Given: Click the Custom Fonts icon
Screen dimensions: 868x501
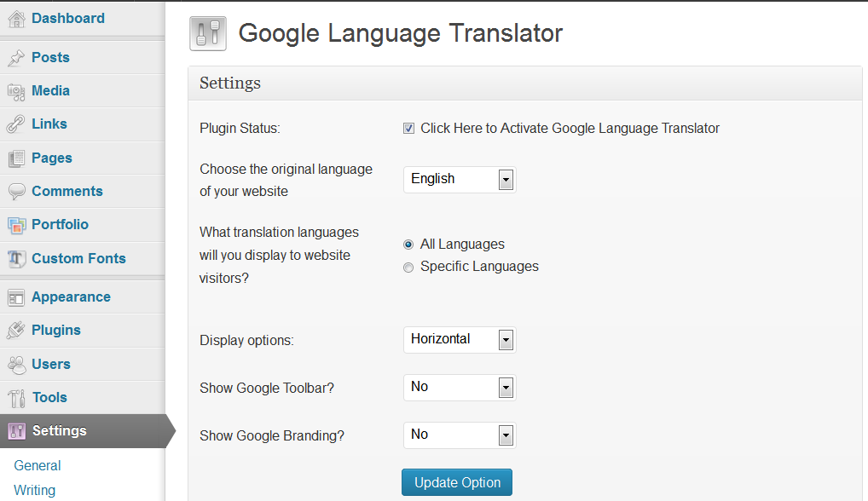Looking at the screenshot, I should coord(16,259).
